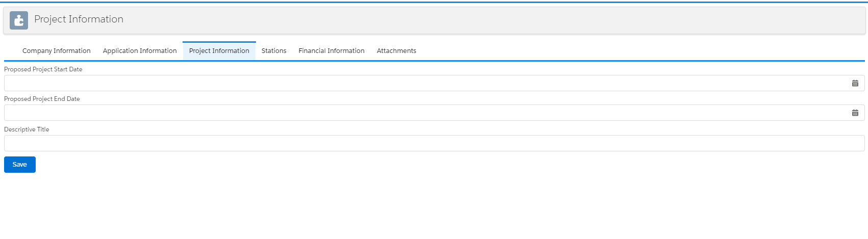The height and width of the screenshot is (239, 868).
Task: Open calendar picker for Proposed Project End Date
Action: pyautogui.click(x=855, y=113)
